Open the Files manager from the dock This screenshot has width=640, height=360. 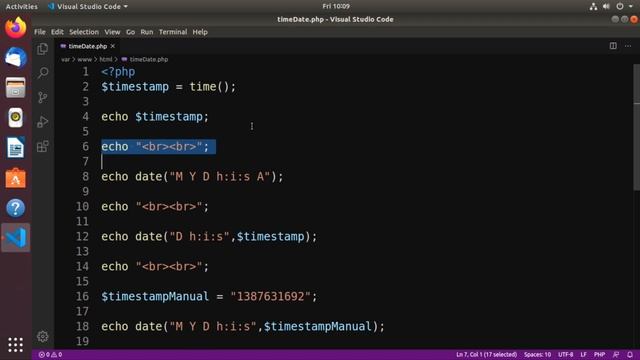[16, 88]
